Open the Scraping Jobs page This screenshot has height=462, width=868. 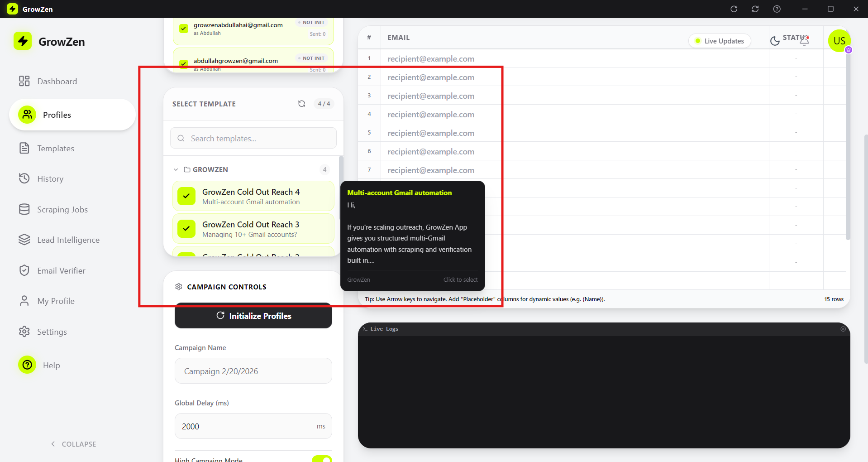[62, 210]
